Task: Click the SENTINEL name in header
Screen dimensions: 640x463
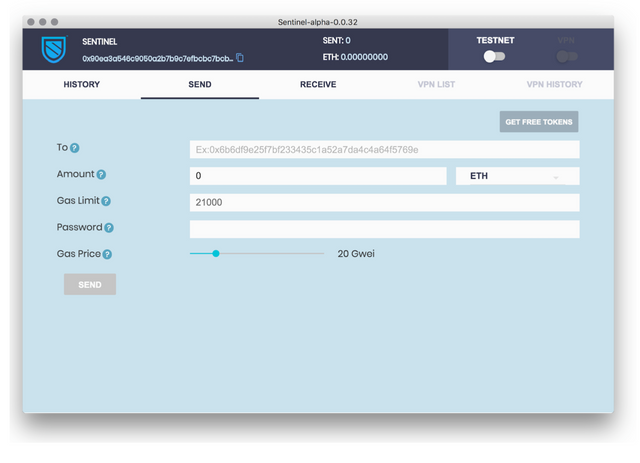Action: tap(100, 42)
